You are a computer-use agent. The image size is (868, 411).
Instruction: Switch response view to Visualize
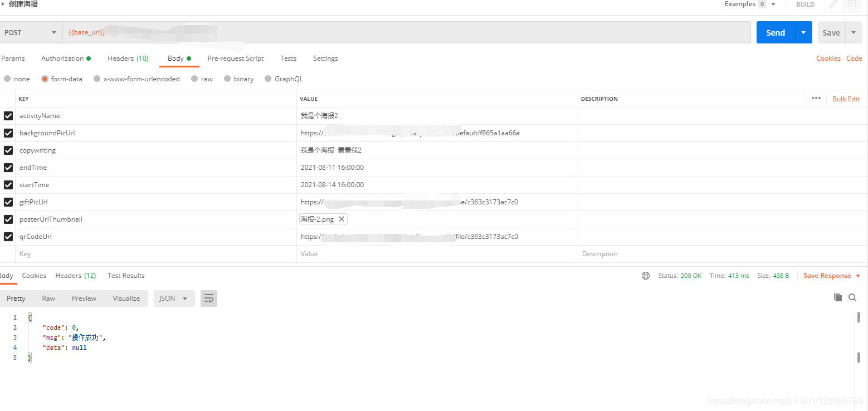[x=126, y=299]
